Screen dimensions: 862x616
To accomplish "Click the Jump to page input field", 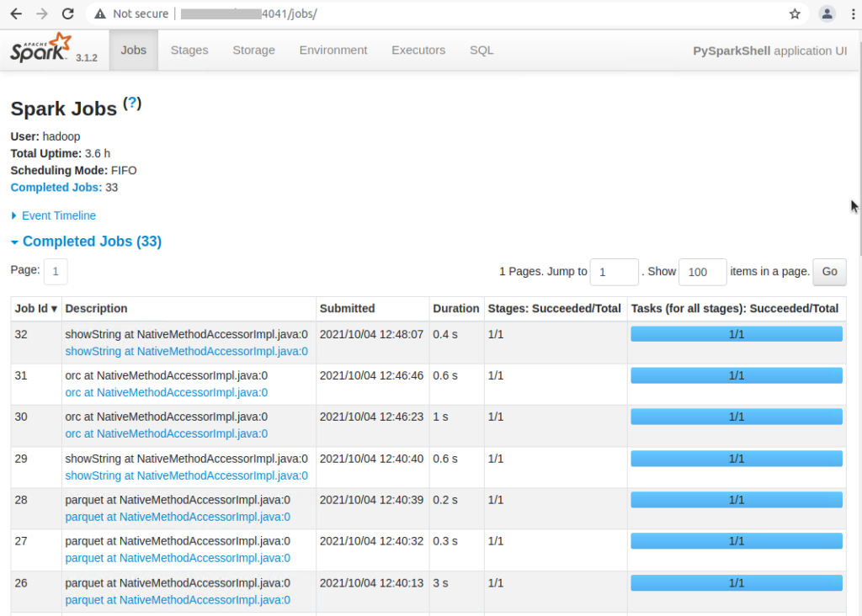I will coord(614,272).
